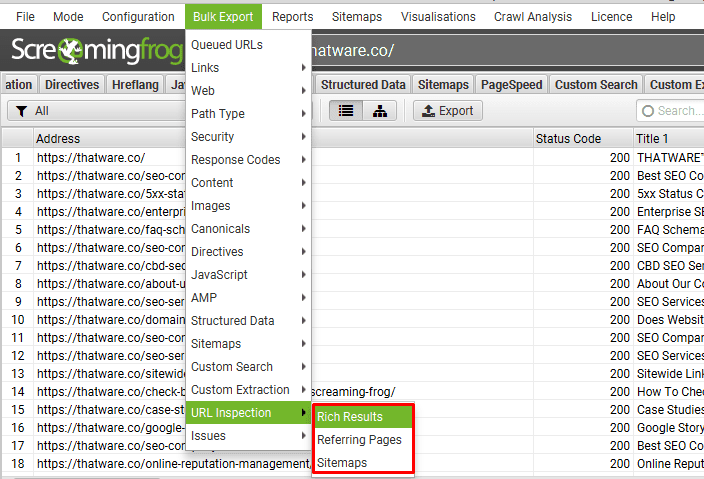This screenshot has width=704, height=479.
Task: Expand the Canonicals submenu
Action: [x=248, y=229]
